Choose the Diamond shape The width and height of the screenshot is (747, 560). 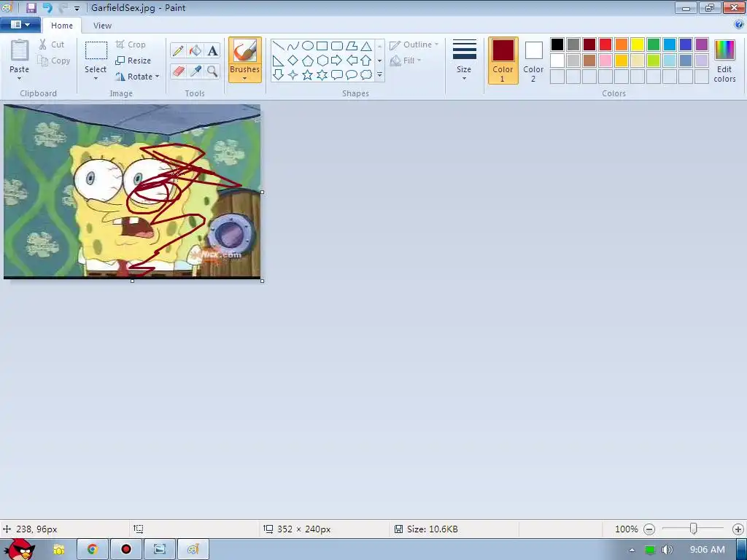coord(293,61)
